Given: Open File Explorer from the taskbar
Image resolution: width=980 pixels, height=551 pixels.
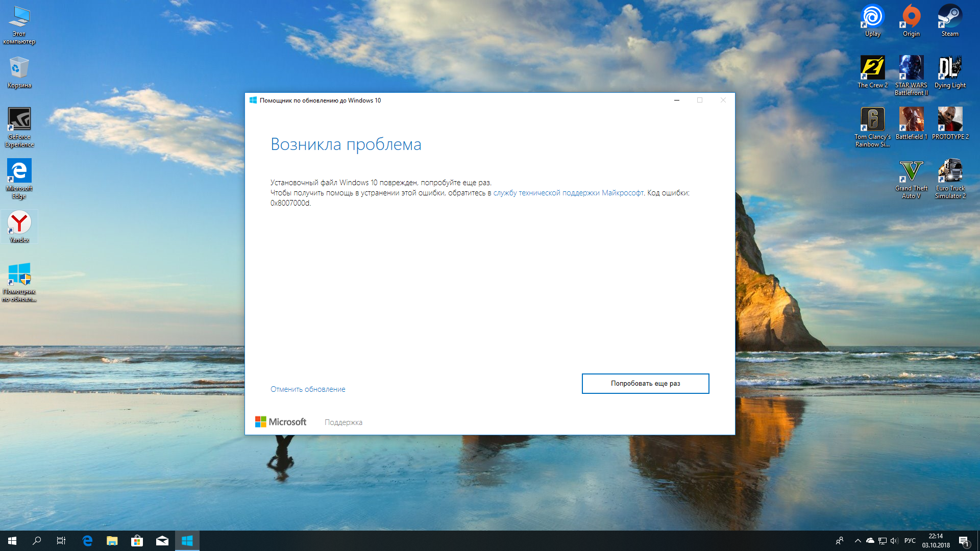Looking at the screenshot, I should pos(112,541).
